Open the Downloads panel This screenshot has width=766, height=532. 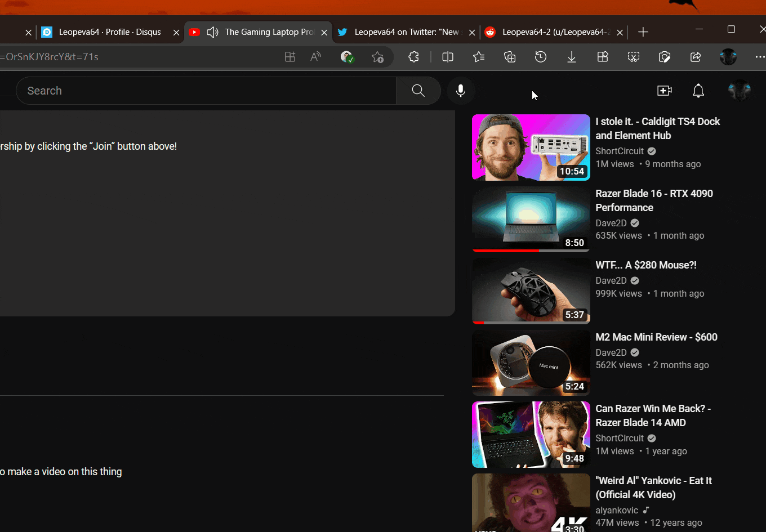(572, 57)
